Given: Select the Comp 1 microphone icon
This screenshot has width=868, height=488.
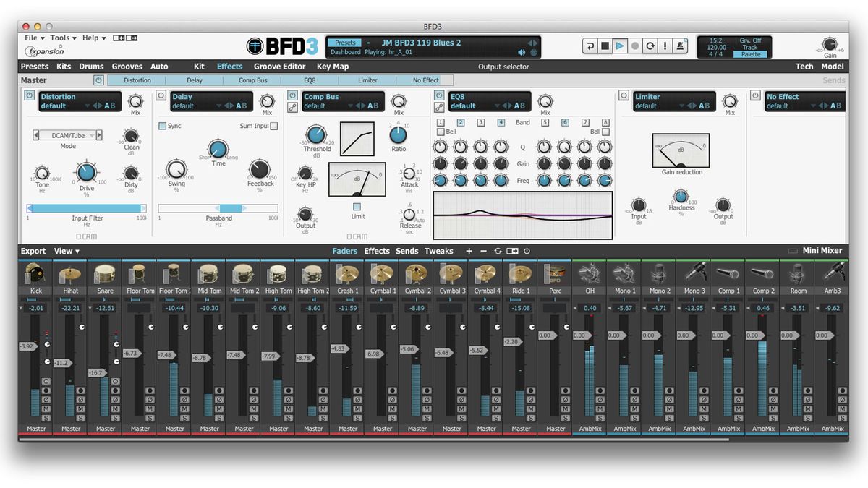Looking at the screenshot, I should point(728,273).
